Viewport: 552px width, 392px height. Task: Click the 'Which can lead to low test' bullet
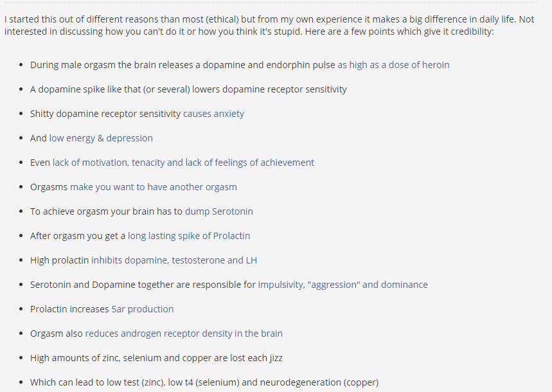(x=204, y=382)
